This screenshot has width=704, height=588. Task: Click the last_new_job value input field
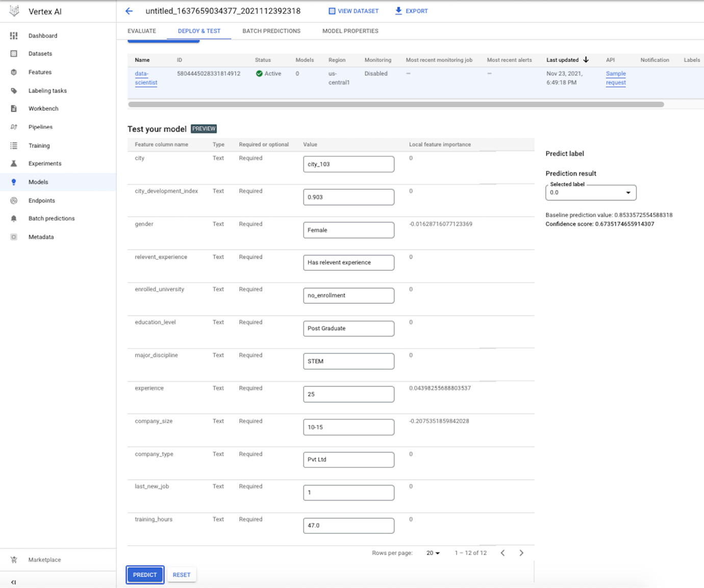coord(348,493)
